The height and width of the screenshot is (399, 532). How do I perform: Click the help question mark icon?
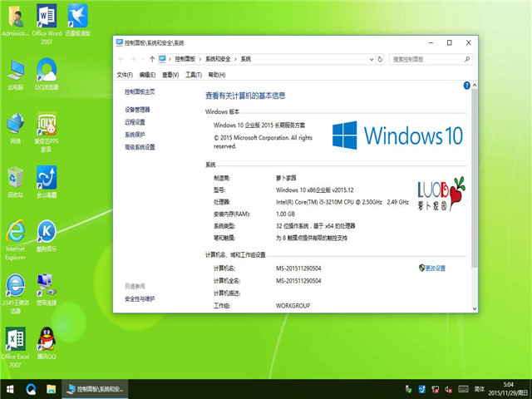(466, 86)
